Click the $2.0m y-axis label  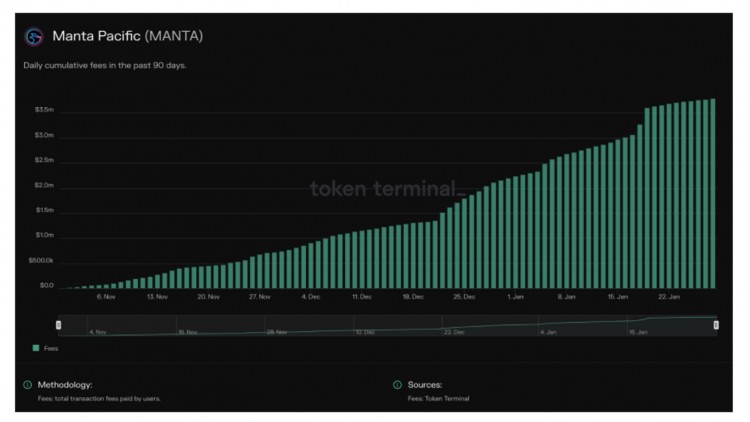[44, 185]
